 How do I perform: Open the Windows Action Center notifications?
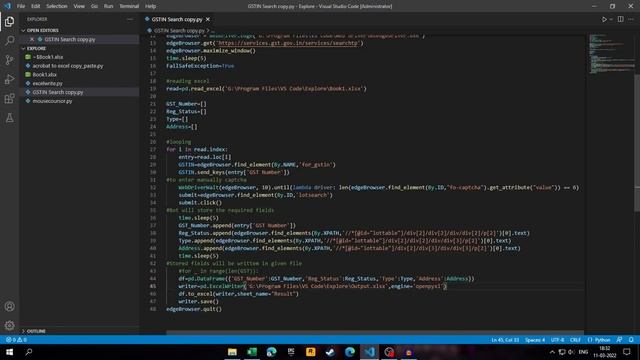(x=627, y=352)
